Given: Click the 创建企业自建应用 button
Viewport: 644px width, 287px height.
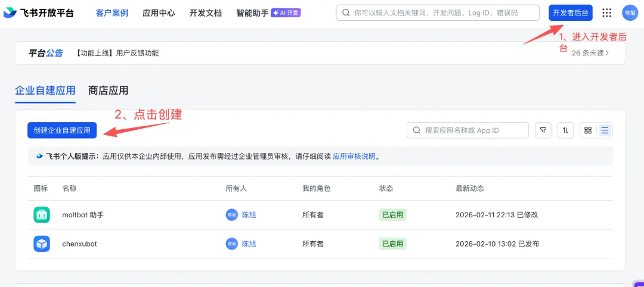Looking at the screenshot, I should [62, 130].
